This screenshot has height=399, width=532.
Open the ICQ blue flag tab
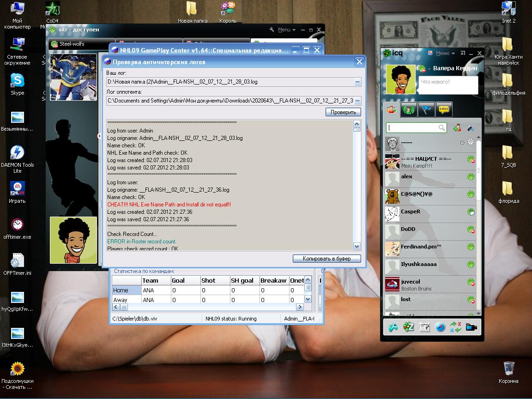tap(426, 109)
